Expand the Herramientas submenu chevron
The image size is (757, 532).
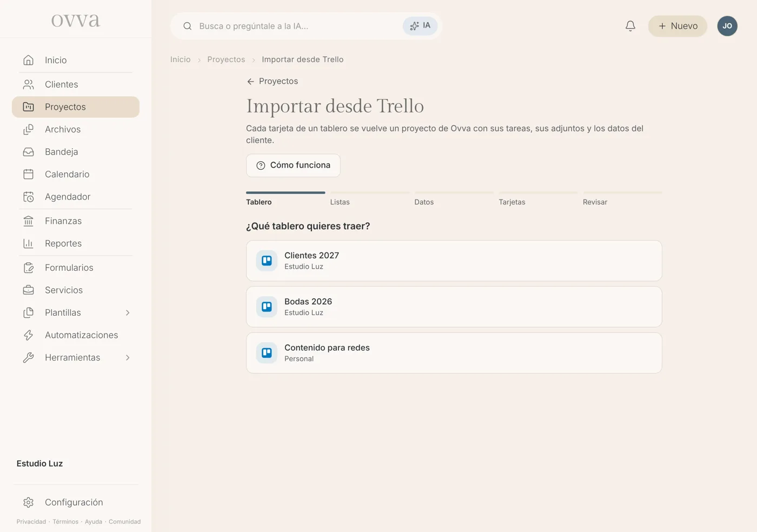128,357
